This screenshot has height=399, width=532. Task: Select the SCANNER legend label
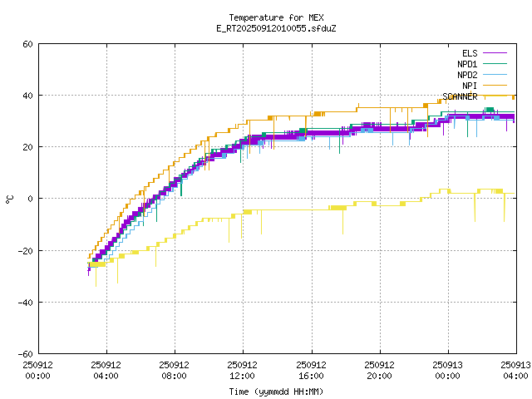point(460,96)
